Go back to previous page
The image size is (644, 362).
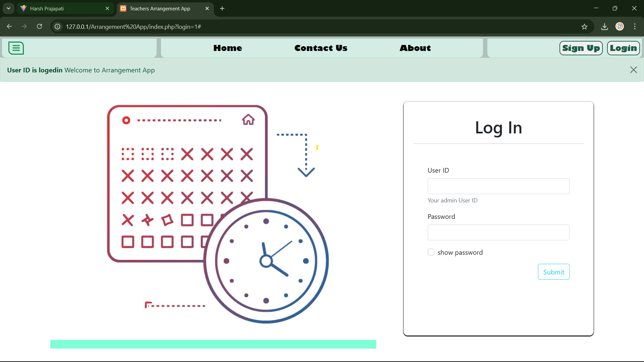(x=9, y=26)
